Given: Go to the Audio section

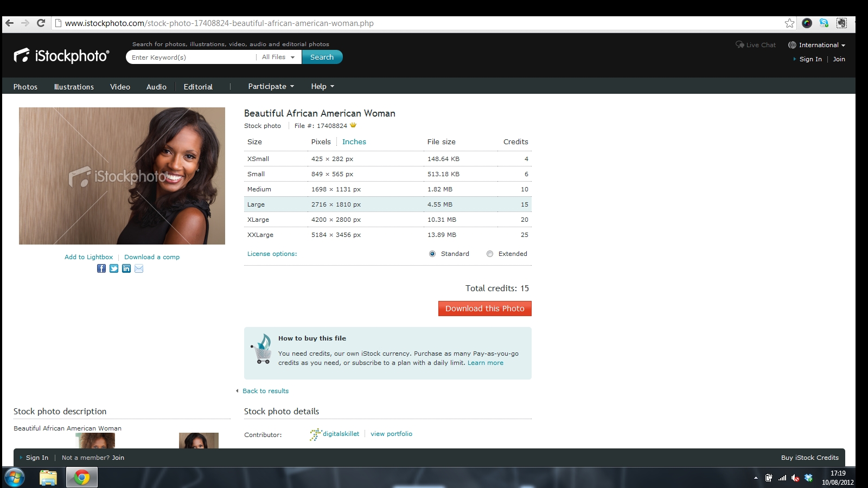Looking at the screenshot, I should tap(156, 87).
